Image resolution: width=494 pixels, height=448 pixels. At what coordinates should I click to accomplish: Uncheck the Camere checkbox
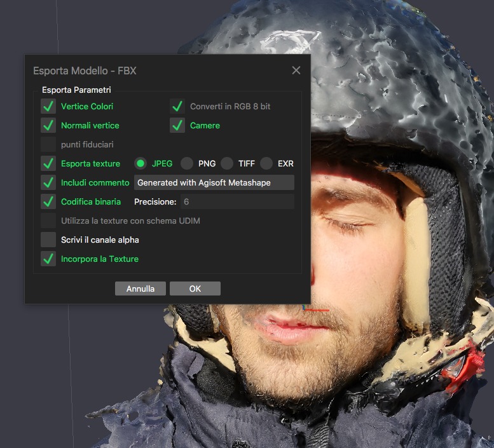tap(177, 125)
